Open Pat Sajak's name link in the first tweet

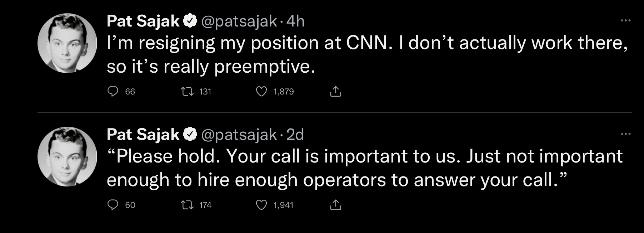(143, 21)
